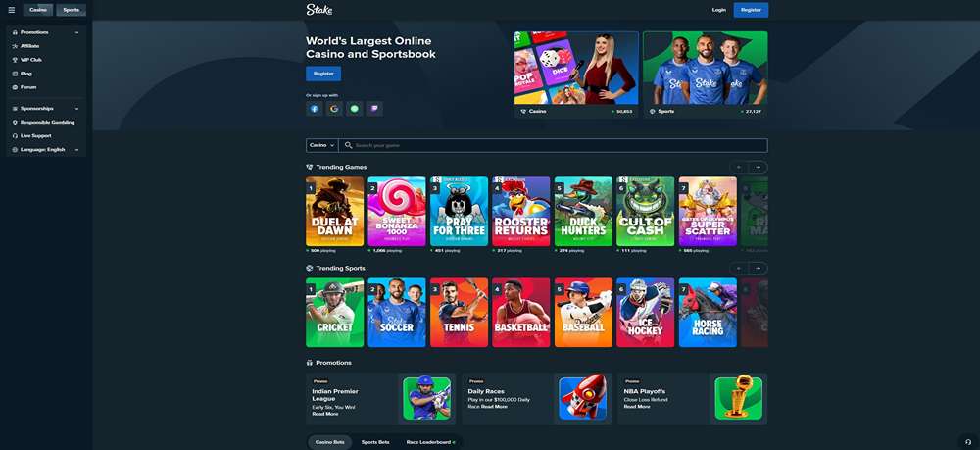Sign up with Google icon
The height and width of the screenshot is (450, 980).
tap(334, 109)
